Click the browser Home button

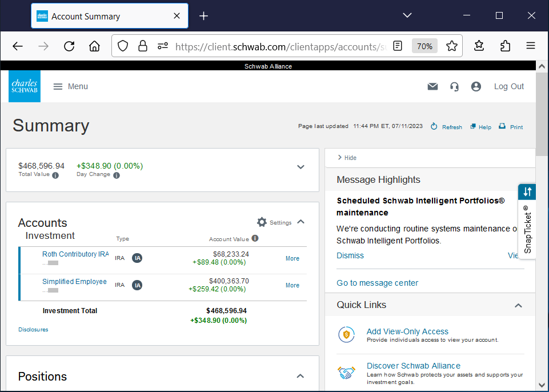coord(94,46)
